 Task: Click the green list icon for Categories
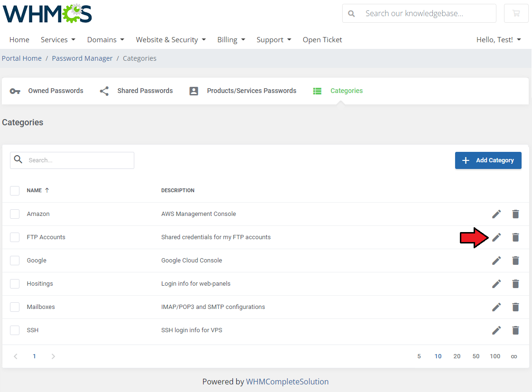coord(317,91)
